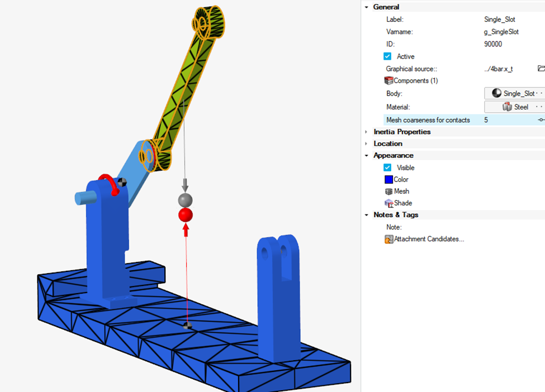The image size is (545, 392).
Task: Toggle the Visible checkbox
Action: click(387, 168)
